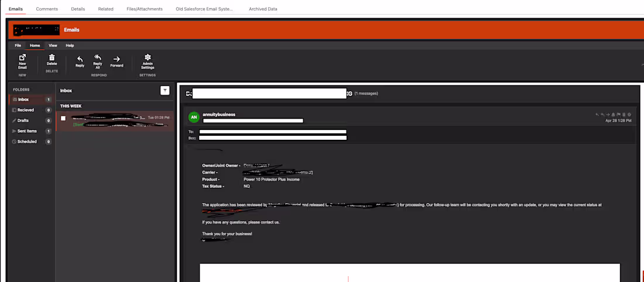Click the Apr 28 1:28 PM timestamp

tap(619, 121)
